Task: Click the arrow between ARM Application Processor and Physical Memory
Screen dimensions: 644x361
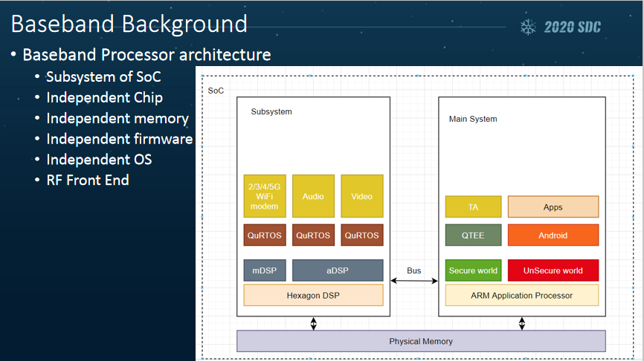Action: tap(522, 323)
